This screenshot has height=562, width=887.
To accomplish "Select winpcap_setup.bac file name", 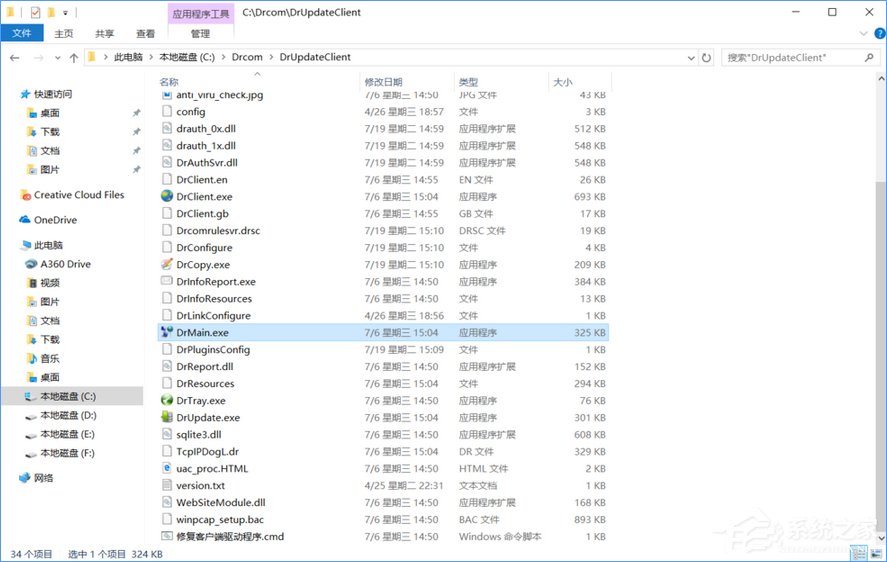I will pyautogui.click(x=220, y=519).
